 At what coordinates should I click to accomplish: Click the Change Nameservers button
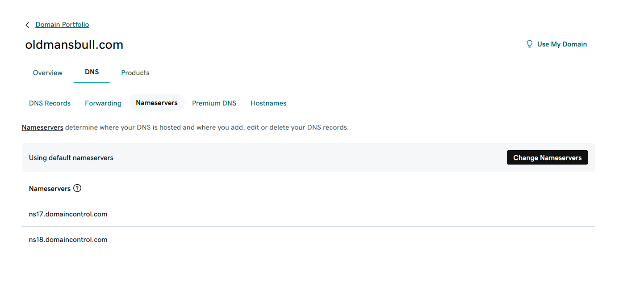pyautogui.click(x=547, y=157)
